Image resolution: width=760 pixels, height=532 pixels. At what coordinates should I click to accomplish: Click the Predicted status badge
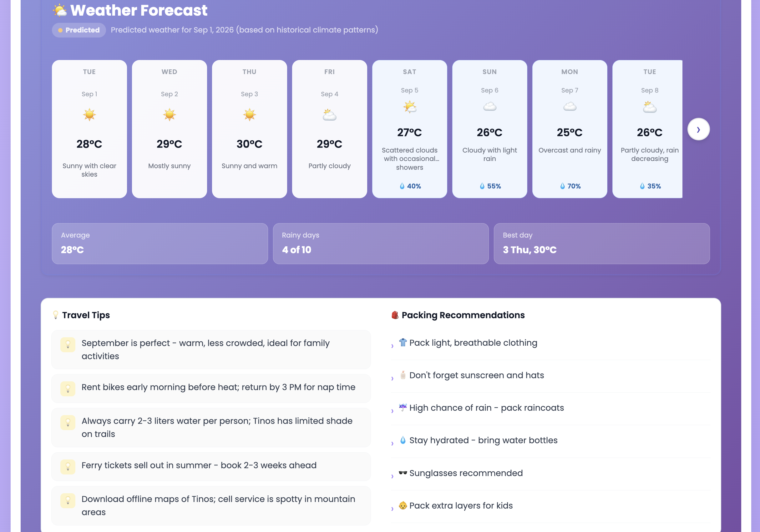tap(79, 30)
